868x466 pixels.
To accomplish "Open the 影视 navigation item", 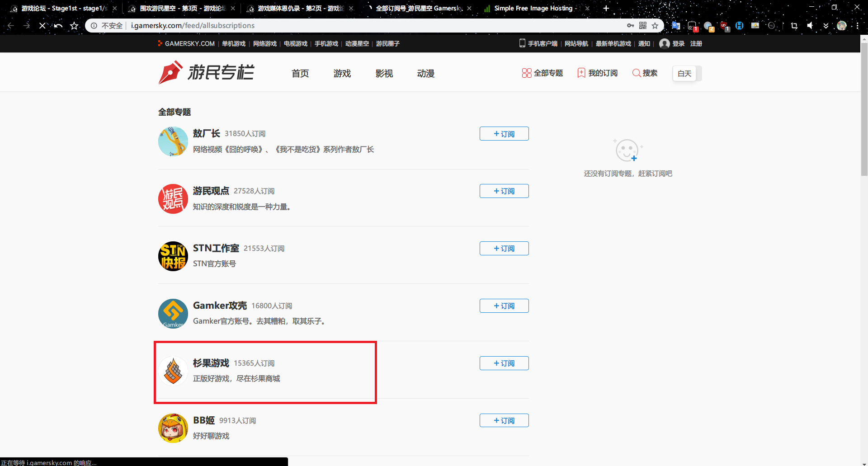I will pyautogui.click(x=384, y=73).
